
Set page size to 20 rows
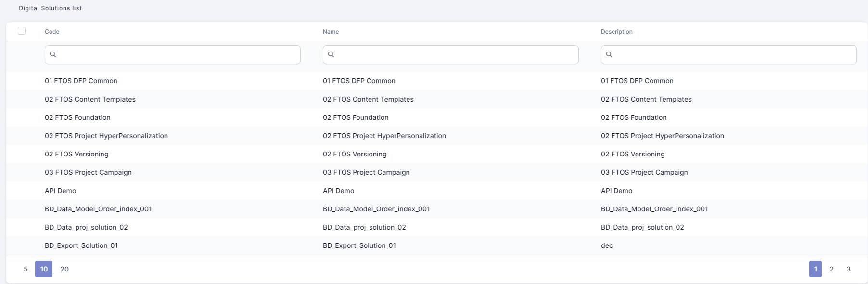pos(64,269)
